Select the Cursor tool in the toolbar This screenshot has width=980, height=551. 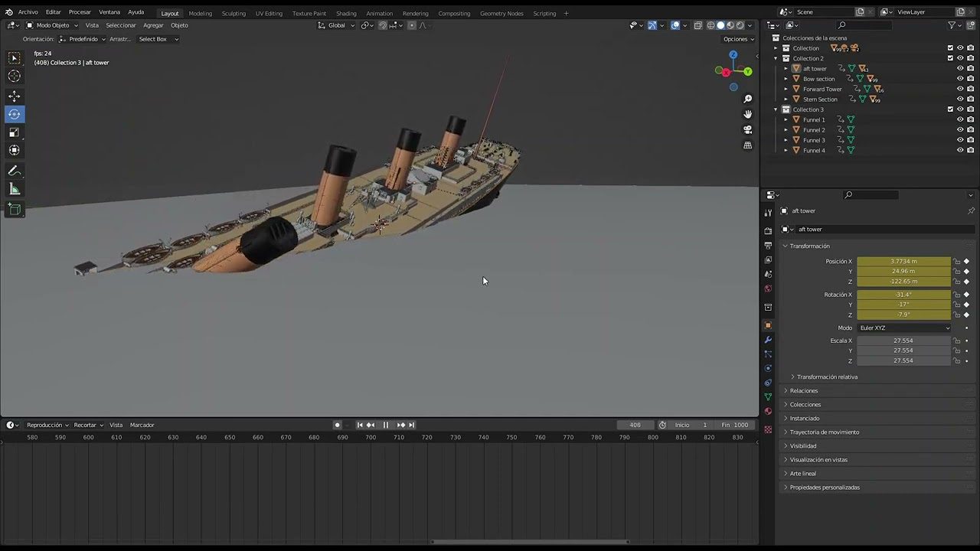(15, 76)
